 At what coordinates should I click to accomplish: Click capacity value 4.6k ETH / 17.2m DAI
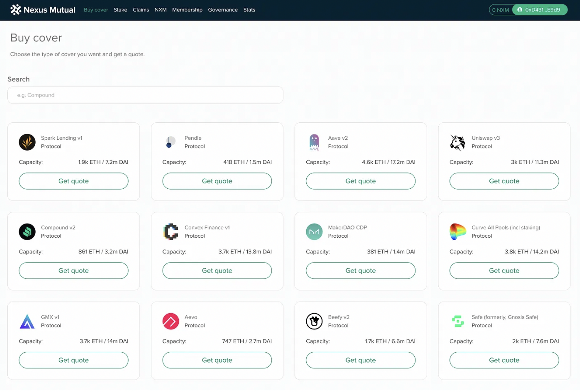tap(388, 162)
